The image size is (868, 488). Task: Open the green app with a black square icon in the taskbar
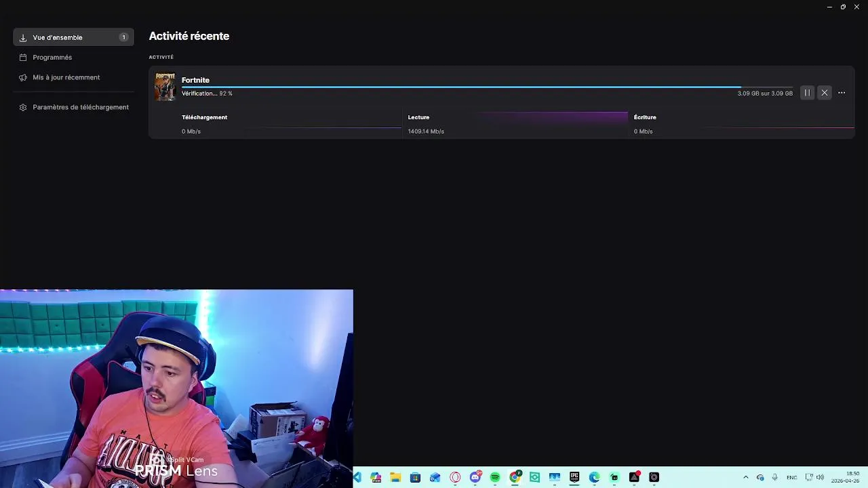point(614,477)
